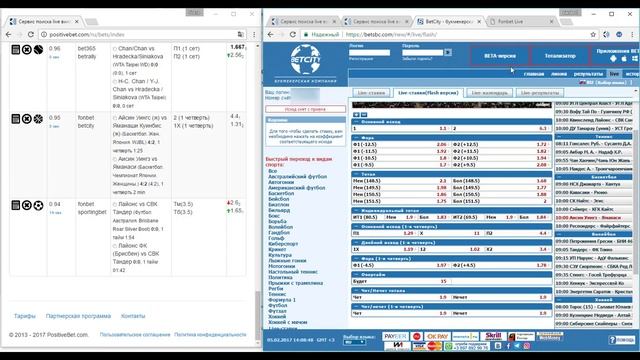The height and width of the screenshot is (360, 640).
Task: Reload the positivebet.com page
Action: pos(31,35)
